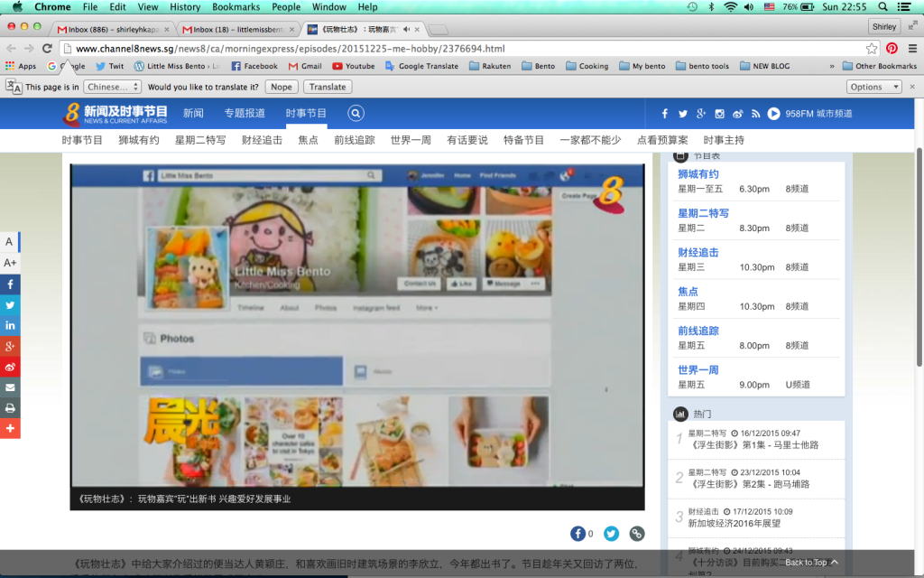Open the Bookmarks menu
This screenshot has width=924, height=578.
[236, 6]
